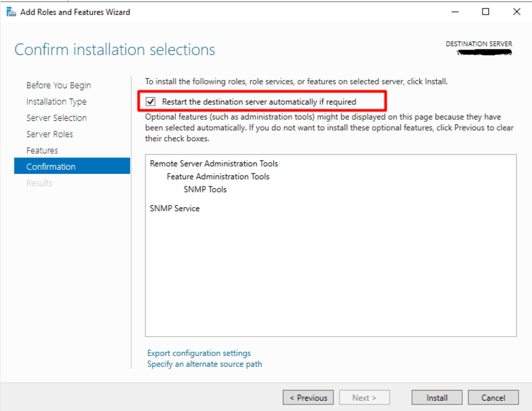
Task: Click the SNMP Tools entry
Action: pos(205,190)
